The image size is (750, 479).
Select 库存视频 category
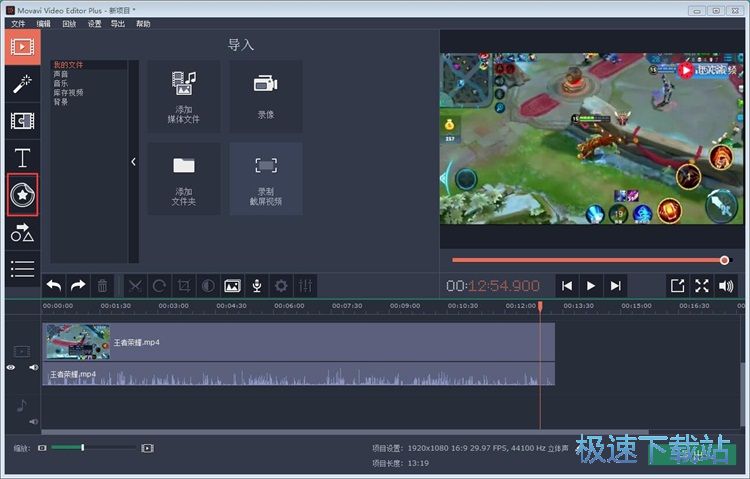click(x=68, y=92)
